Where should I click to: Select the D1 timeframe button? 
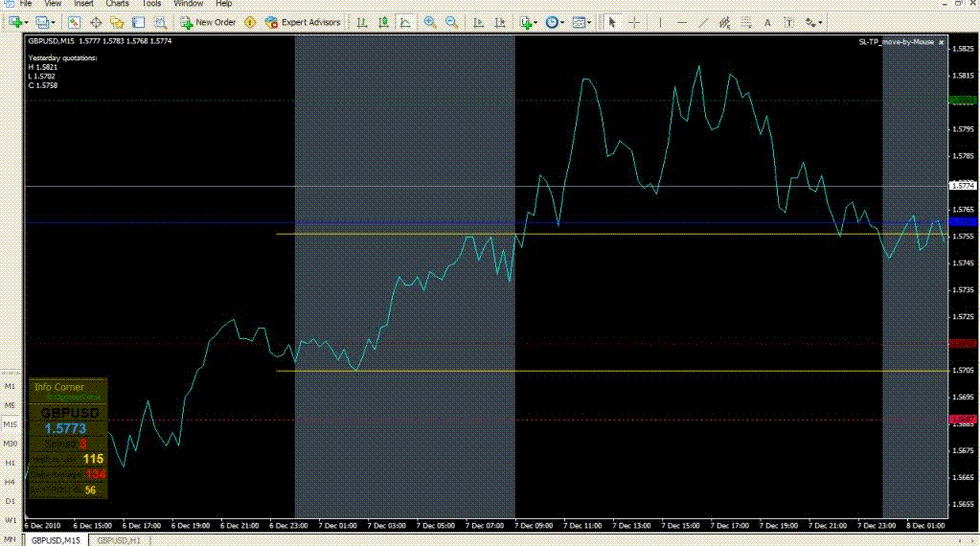click(x=10, y=501)
